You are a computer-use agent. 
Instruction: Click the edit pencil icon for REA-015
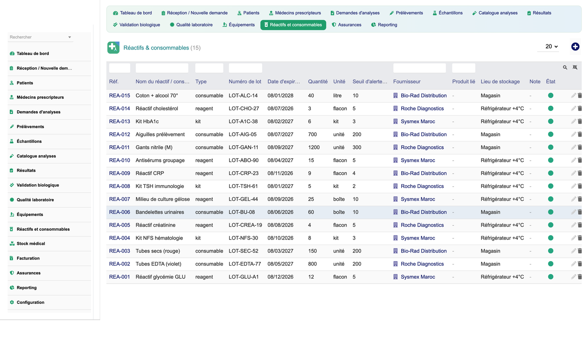coord(573,96)
